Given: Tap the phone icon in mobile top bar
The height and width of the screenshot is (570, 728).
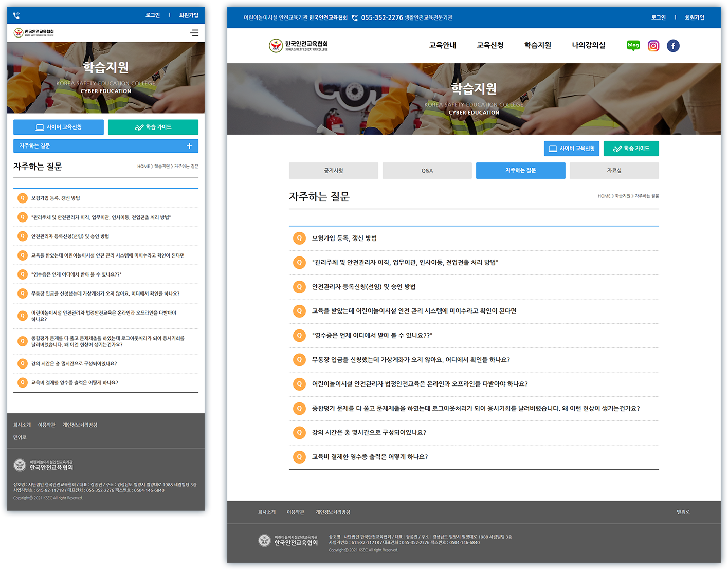Looking at the screenshot, I should pos(16,15).
